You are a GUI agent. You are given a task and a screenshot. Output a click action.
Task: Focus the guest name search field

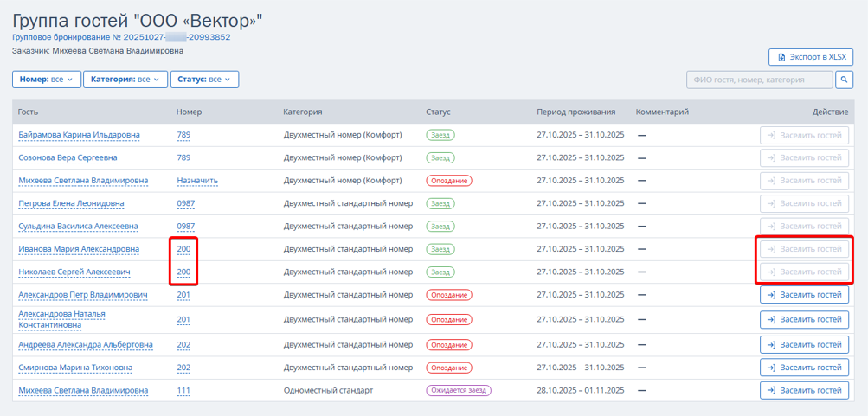coord(759,80)
